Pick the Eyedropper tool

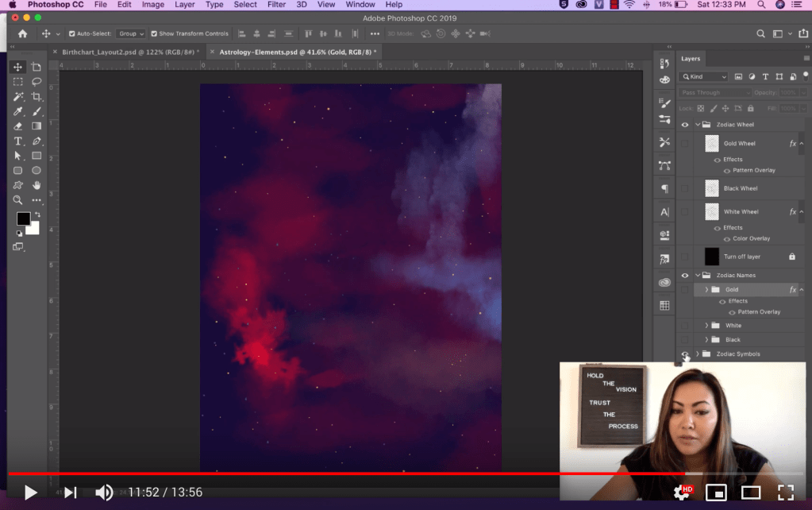coord(17,111)
